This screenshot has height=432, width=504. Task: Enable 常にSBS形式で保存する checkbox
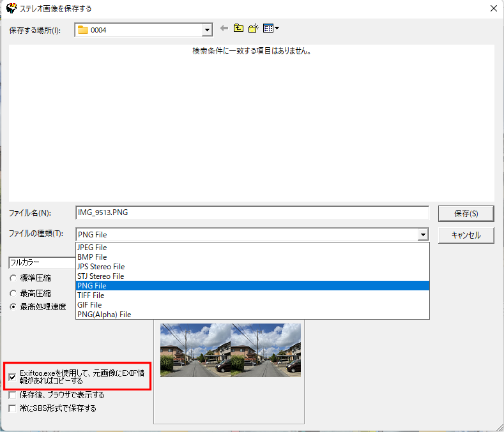point(12,408)
